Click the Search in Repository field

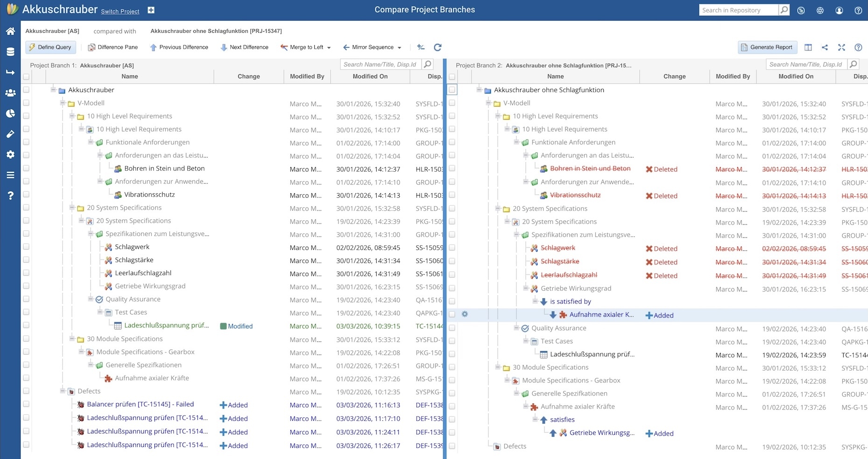click(738, 10)
